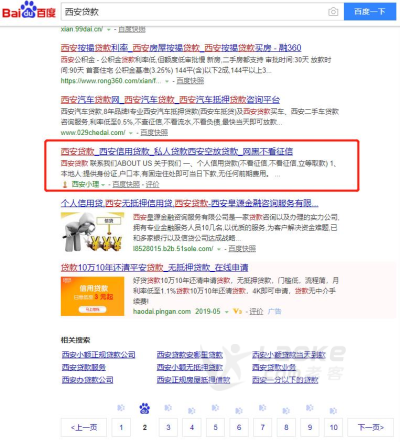Expand dropdown arrow after 029chedai.com URL
This screenshot has width=400, height=442.
tap(131, 133)
